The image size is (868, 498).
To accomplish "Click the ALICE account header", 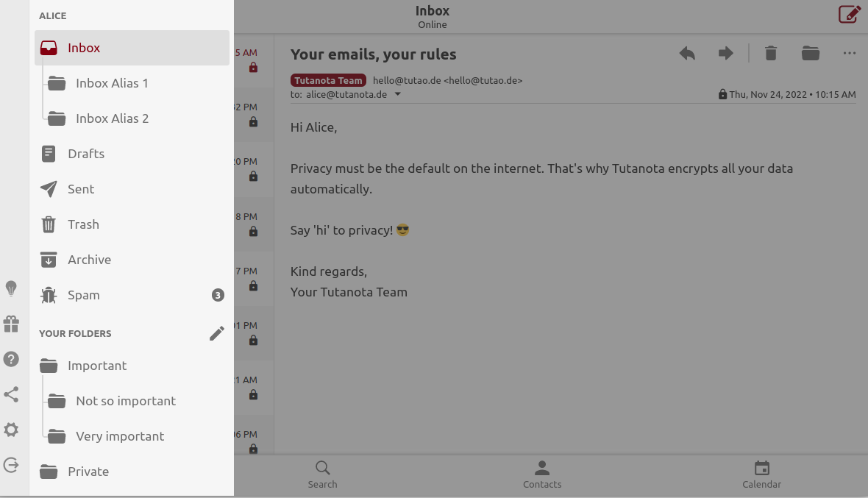I will [x=52, y=16].
